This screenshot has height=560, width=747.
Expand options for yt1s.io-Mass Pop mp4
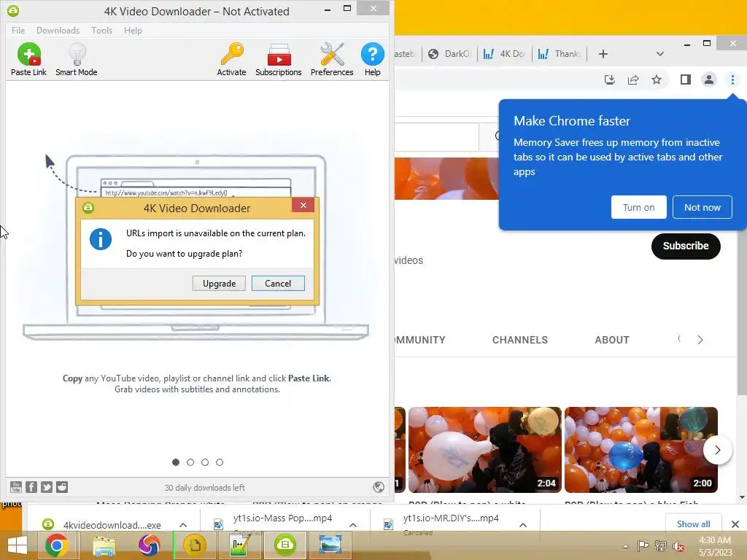pos(353,525)
